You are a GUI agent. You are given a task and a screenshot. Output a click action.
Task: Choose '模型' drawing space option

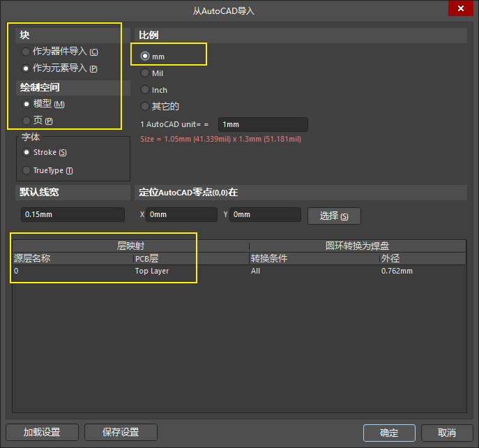(26, 104)
